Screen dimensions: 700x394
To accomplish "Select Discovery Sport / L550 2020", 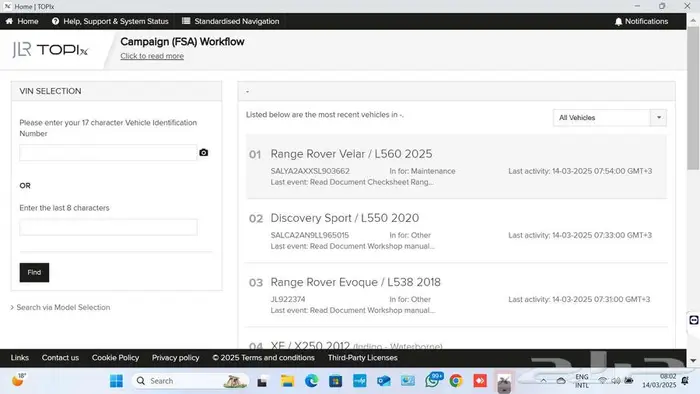I will coord(345,218).
